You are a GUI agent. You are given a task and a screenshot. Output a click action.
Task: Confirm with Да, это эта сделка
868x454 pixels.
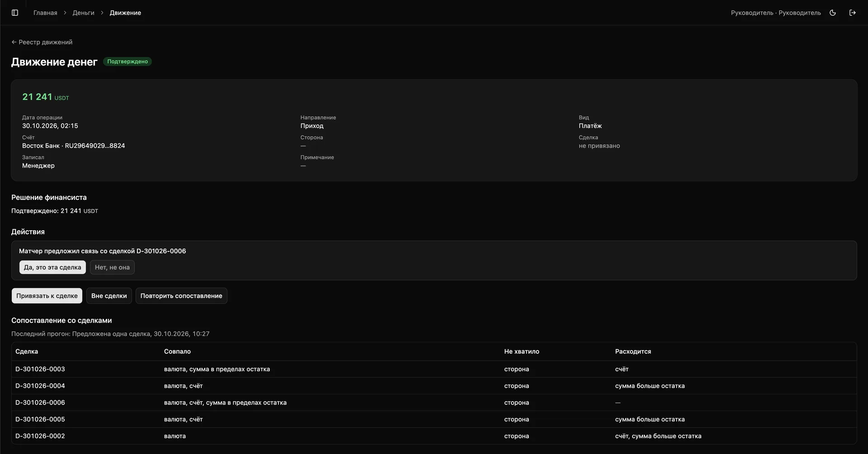click(x=52, y=267)
